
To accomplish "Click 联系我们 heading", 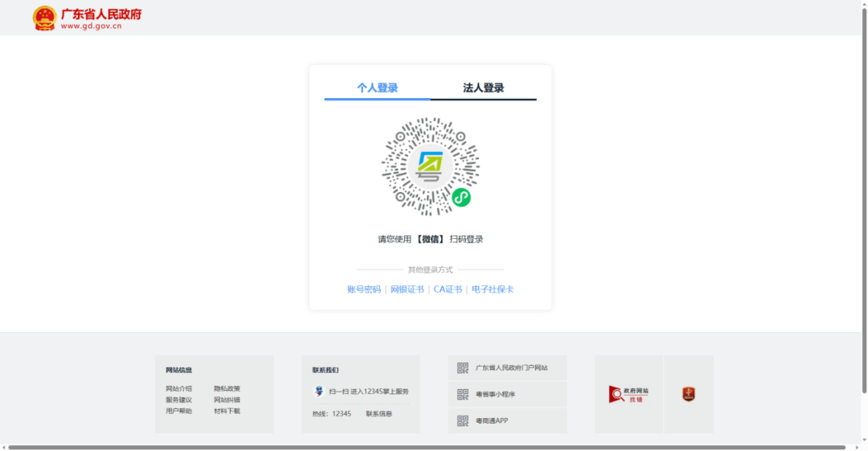I will tap(325, 370).
